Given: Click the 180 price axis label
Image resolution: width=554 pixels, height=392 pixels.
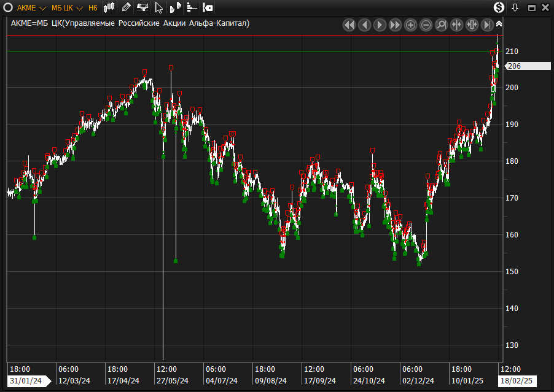Looking at the screenshot, I should tap(512, 161).
